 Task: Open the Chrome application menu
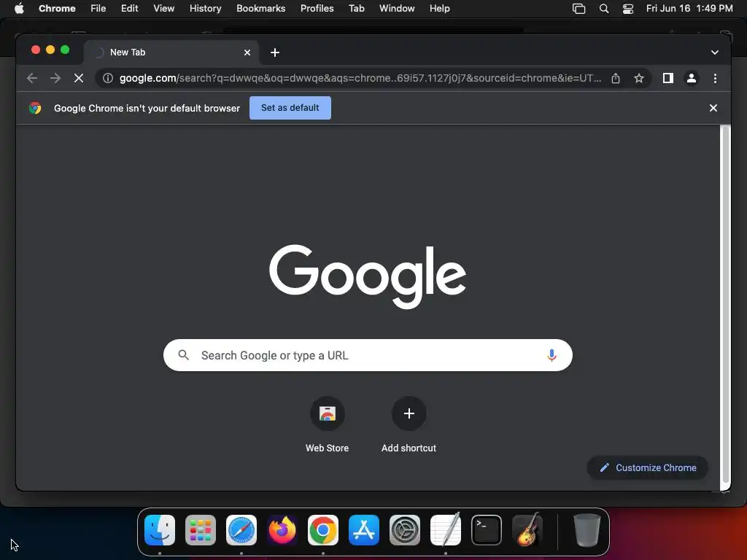tap(57, 8)
